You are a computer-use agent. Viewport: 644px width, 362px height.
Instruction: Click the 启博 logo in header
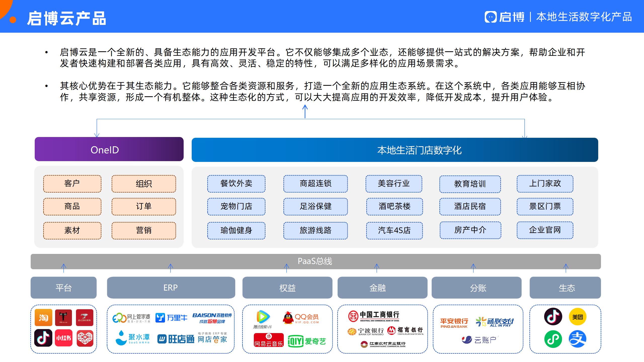(x=505, y=17)
